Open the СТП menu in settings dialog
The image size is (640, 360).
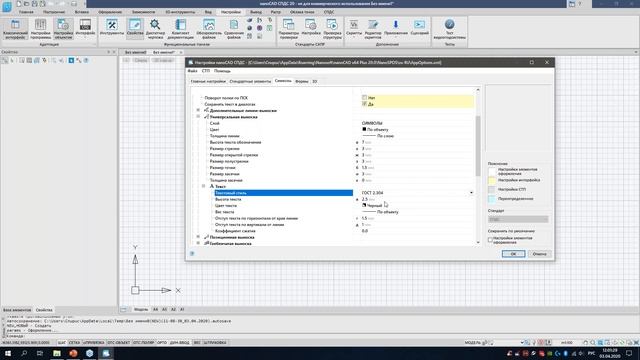point(206,71)
